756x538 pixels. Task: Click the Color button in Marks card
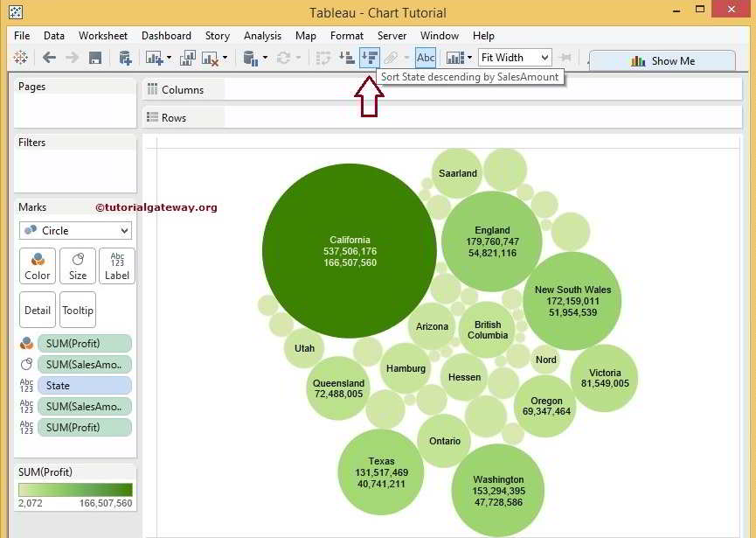tap(38, 266)
